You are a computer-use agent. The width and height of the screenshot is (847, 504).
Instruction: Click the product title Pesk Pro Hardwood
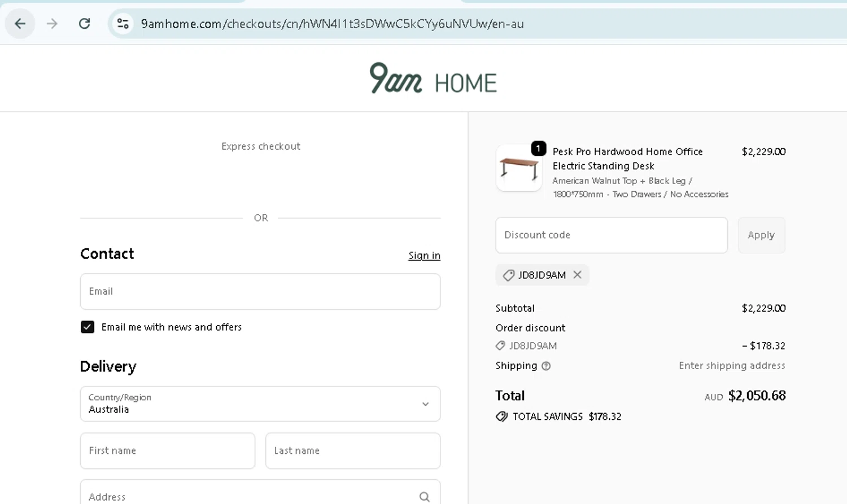click(x=628, y=159)
